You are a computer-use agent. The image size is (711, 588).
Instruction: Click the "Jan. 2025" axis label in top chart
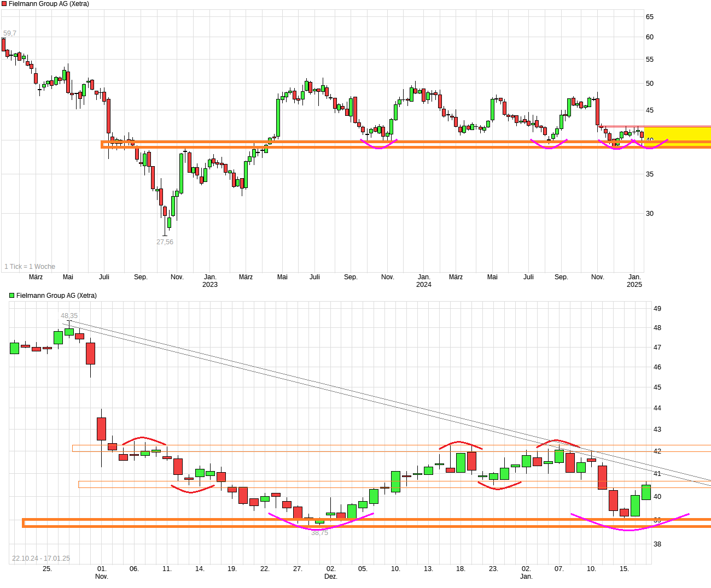634,280
